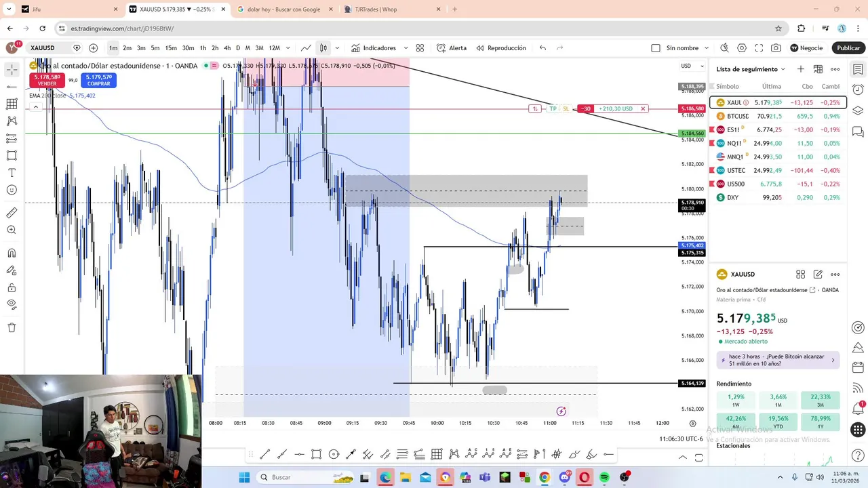Open the trend line tools in left sidebar
Screen dimensions: 868x488
pos(12,87)
